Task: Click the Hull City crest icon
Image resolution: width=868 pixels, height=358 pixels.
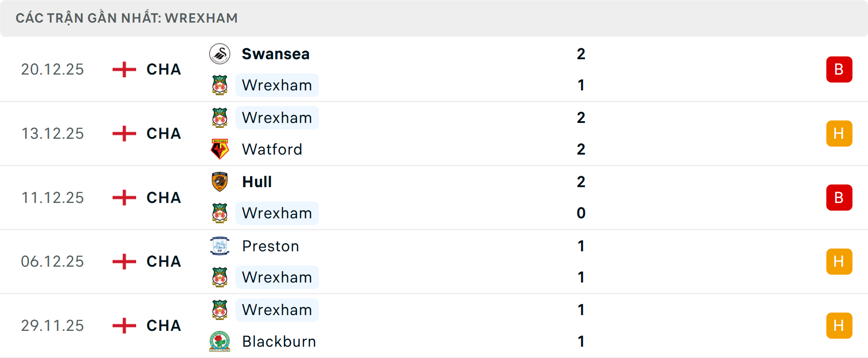Action: point(220,182)
